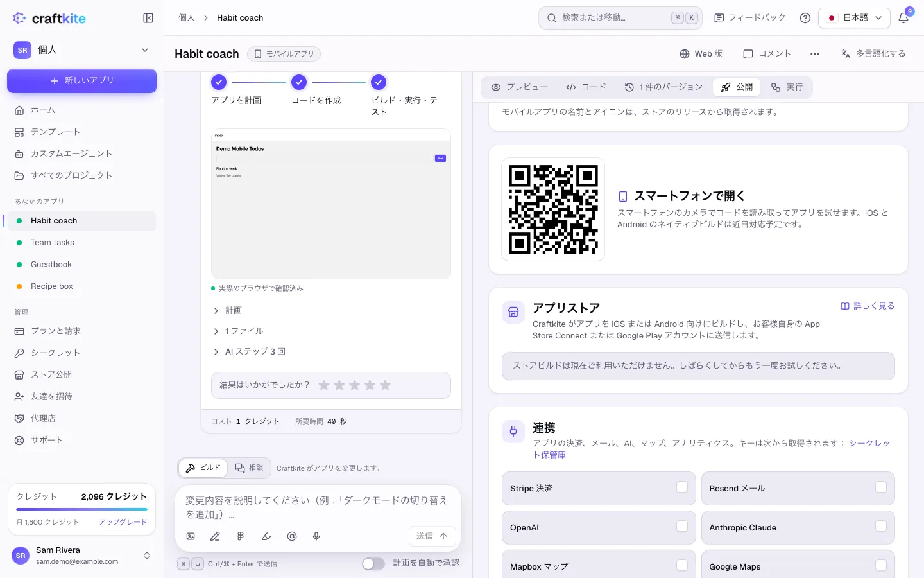Open the Team tasks app
The image size is (924, 578).
tap(81, 242)
